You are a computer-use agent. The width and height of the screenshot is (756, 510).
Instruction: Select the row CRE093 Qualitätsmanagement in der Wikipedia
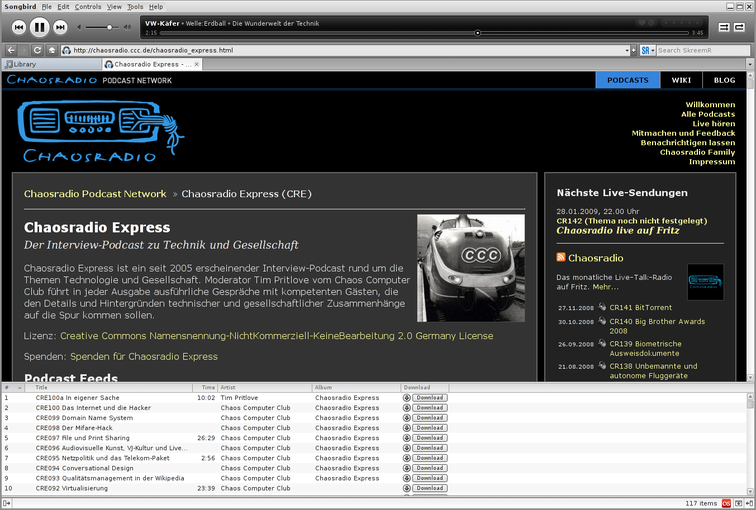click(x=374, y=478)
